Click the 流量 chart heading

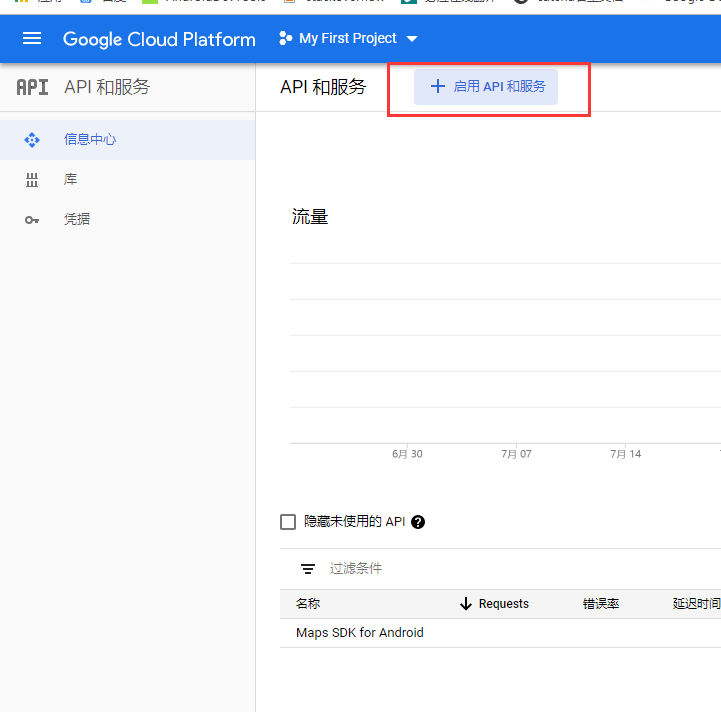310,217
